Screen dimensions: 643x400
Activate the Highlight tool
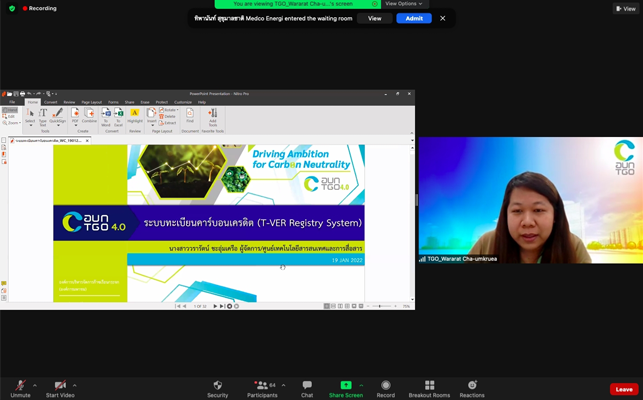click(x=135, y=115)
